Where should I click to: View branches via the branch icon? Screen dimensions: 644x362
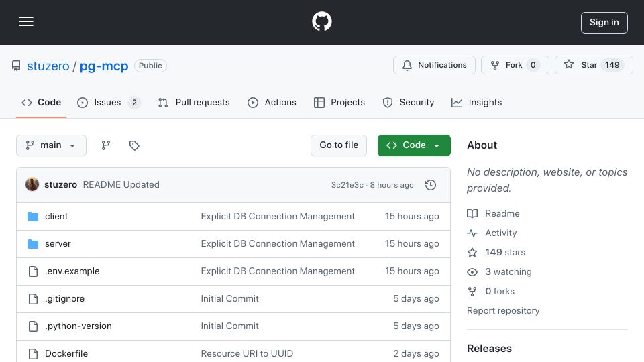click(106, 145)
